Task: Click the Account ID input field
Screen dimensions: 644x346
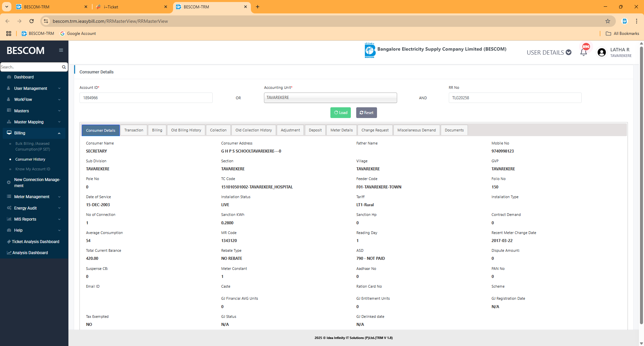Action: pos(146,98)
